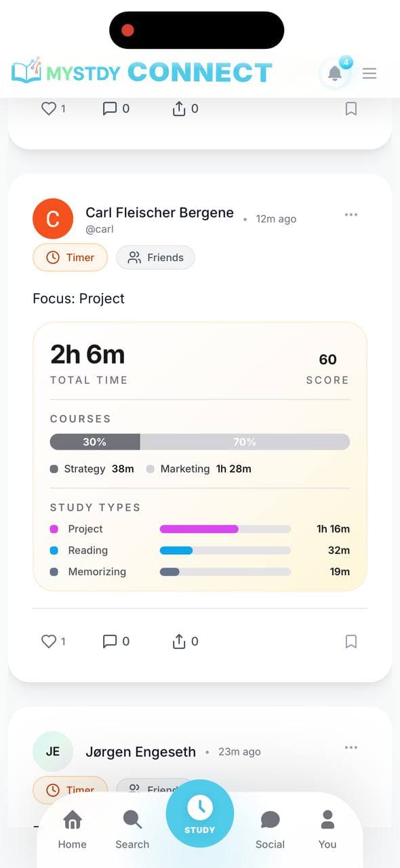Viewport: 400px width, 868px height.
Task: Open comments on Carl's post
Action: tap(110, 641)
